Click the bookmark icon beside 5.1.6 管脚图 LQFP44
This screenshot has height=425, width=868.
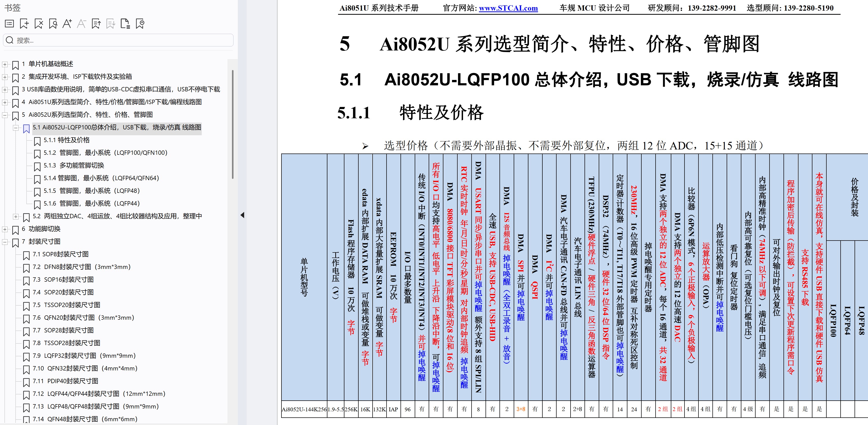click(37, 205)
